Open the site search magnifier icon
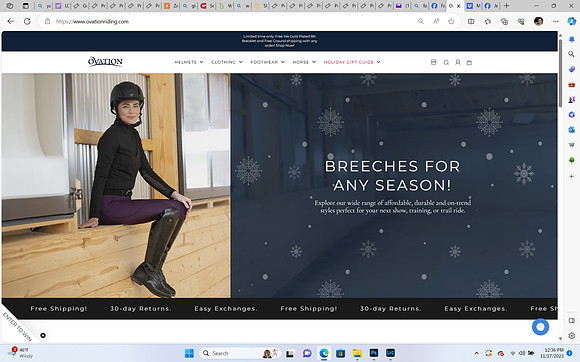The width and height of the screenshot is (580, 362). [x=446, y=62]
